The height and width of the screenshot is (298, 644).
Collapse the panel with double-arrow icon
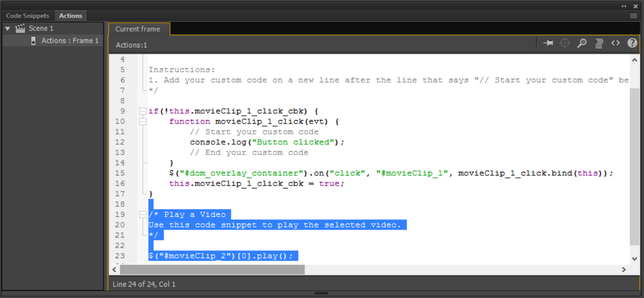(624, 6)
